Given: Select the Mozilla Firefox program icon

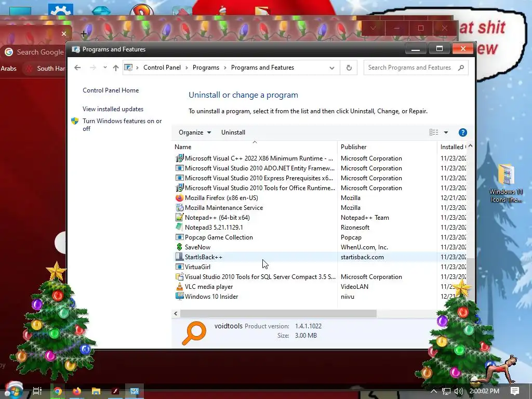Looking at the screenshot, I should (x=179, y=197).
